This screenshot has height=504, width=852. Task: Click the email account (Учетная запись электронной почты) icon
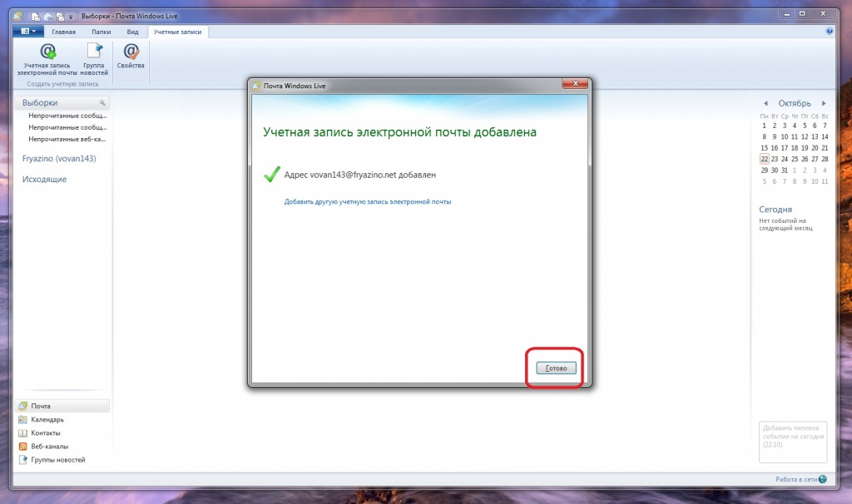pyautogui.click(x=47, y=52)
